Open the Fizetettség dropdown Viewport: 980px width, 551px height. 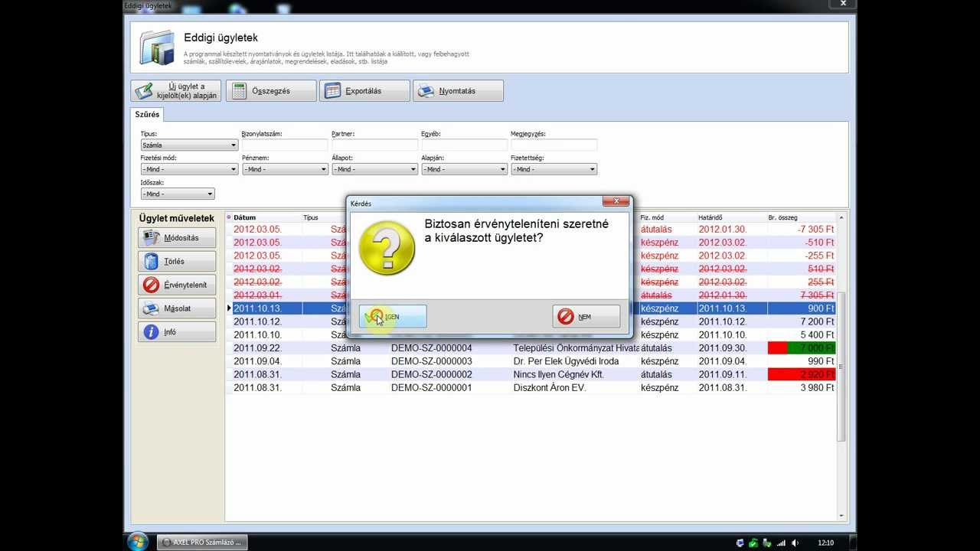click(x=554, y=169)
